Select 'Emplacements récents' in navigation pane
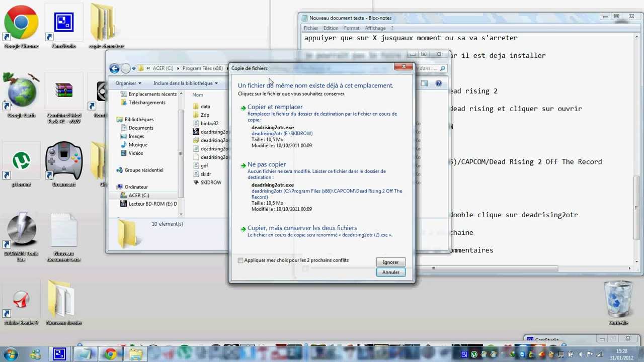The width and height of the screenshot is (644, 362). [148, 95]
